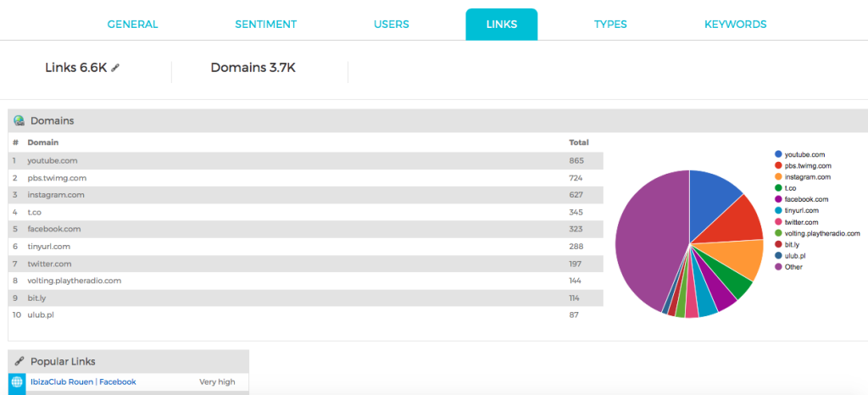
Task: Select the youtube.com legend color dot
Action: coord(778,154)
